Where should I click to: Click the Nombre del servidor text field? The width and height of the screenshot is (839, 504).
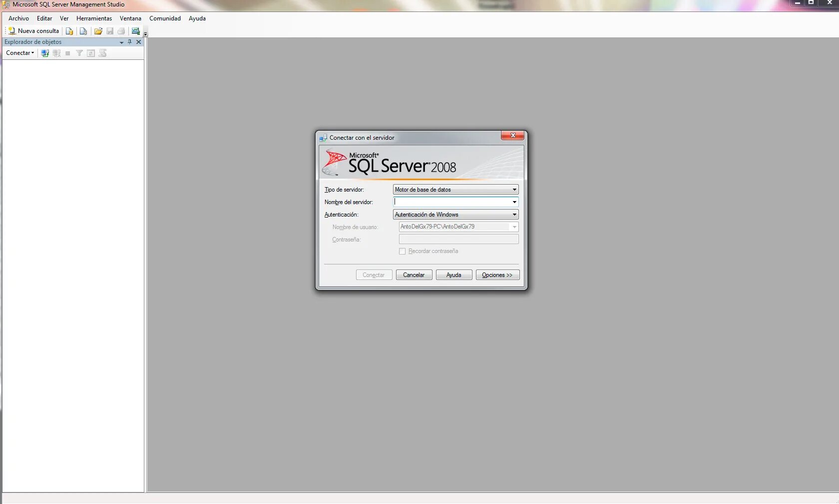452,202
